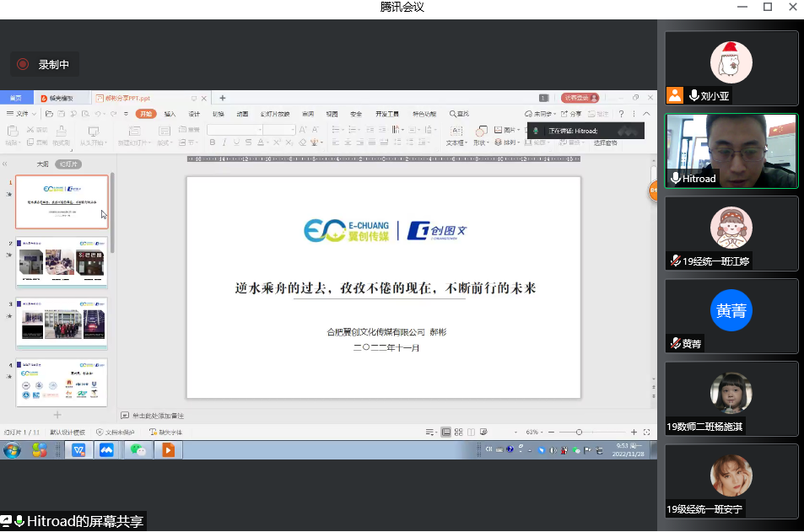Switch to the Design (设计) ribbon tab
804x532 pixels.
(194, 114)
